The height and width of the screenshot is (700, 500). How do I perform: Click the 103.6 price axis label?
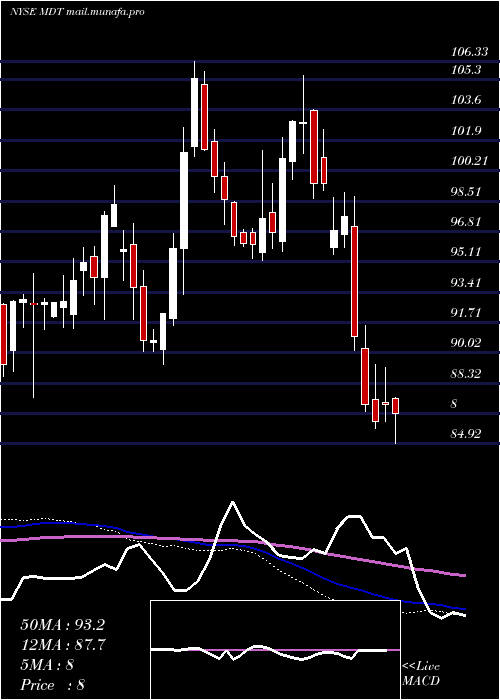(467, 100)
